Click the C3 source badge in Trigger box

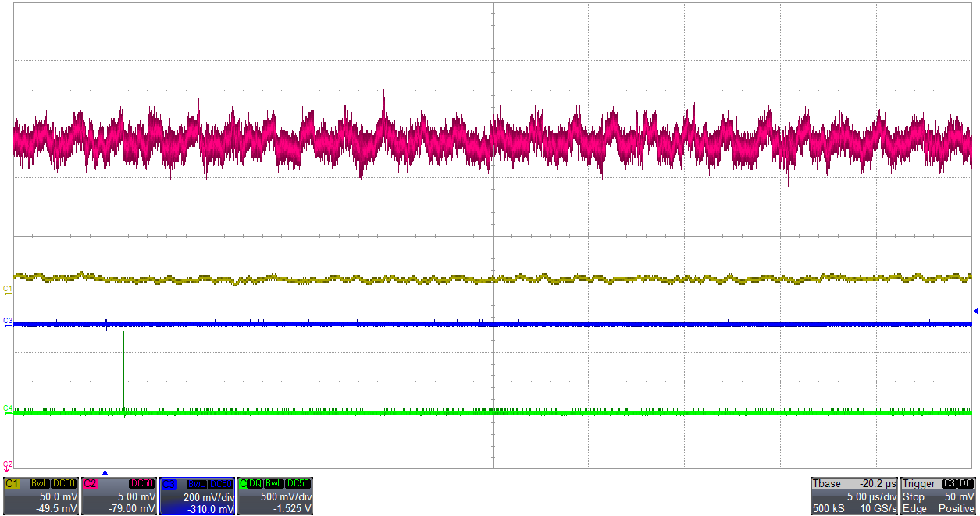tap(950, 484)
